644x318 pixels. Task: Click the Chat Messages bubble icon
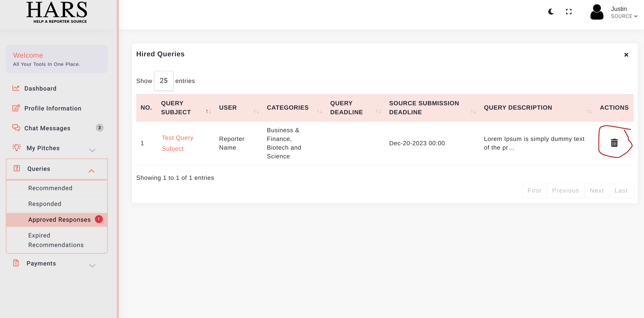[x=16, y=128]
